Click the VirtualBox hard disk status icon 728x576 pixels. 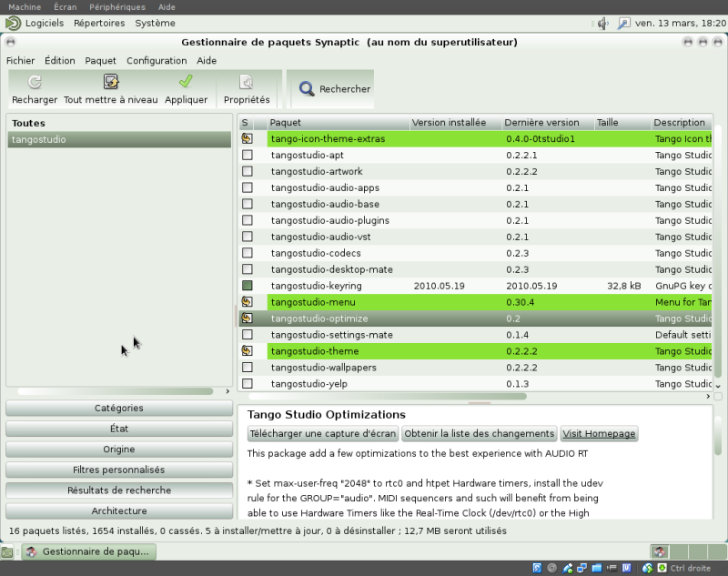(x=537, y=568)
